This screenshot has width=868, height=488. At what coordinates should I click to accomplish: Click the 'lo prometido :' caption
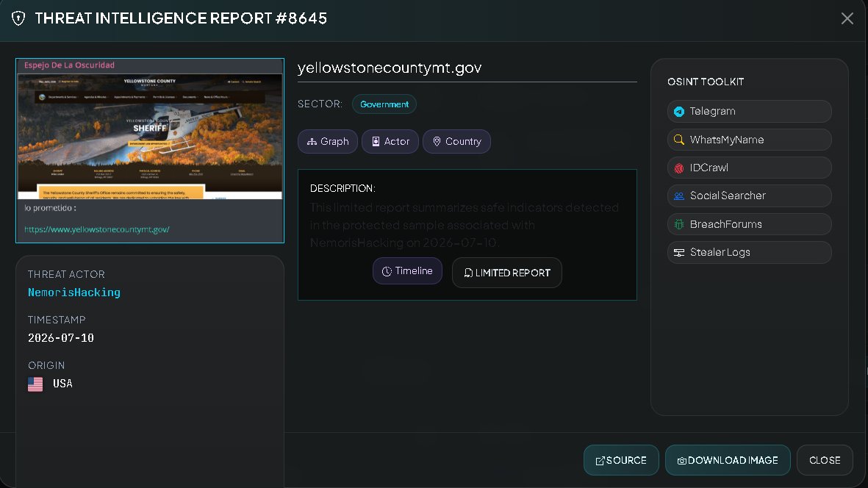coord(51,208)
